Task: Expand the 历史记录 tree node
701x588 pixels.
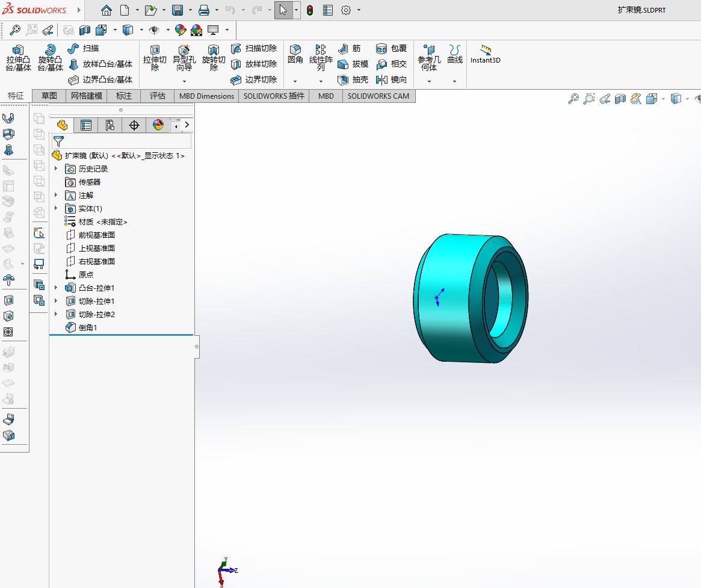Action: pos(56,169)
